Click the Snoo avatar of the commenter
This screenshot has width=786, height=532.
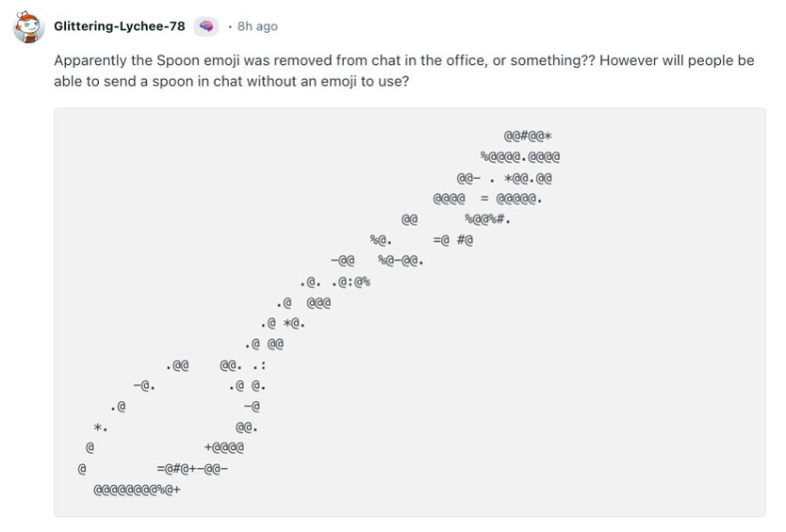coord(29,26)
